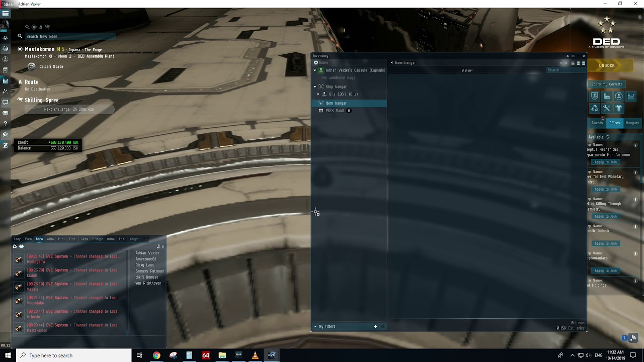Expand the Gila 196.7 tree node
The width and height of the screenshot is (644, 362).
318,94
